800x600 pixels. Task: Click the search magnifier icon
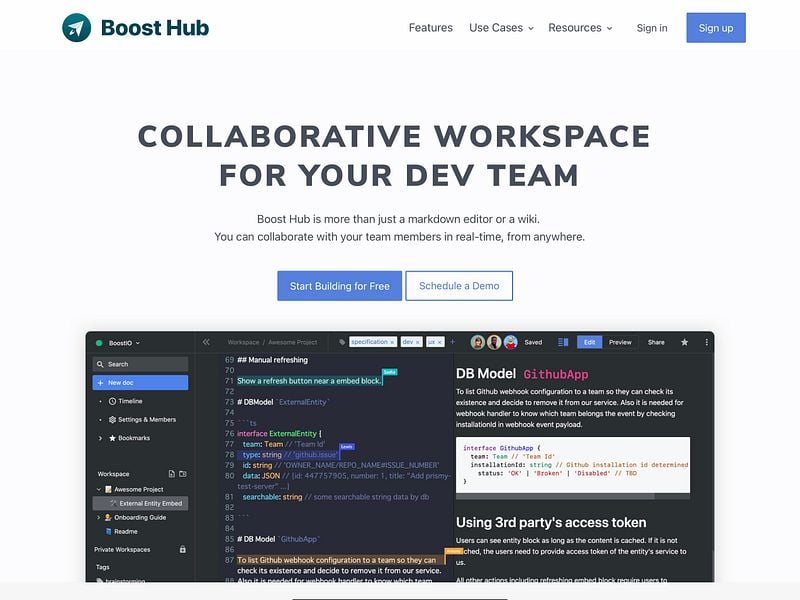pyautogui.click(x=100, y=364)
